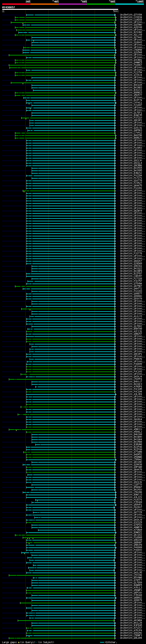Screen dimensions: 146x644
Task: Select the query name AV438657
Action: pyautogui.click(x=8, y=7)
